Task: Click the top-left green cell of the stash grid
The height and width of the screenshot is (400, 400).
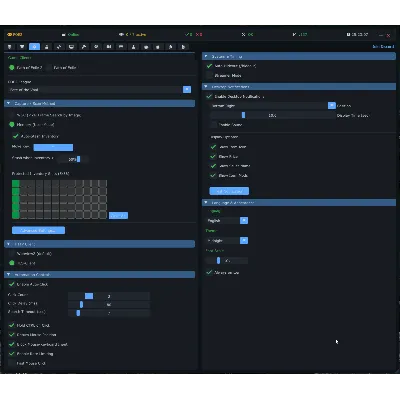Action: point(16,184)
